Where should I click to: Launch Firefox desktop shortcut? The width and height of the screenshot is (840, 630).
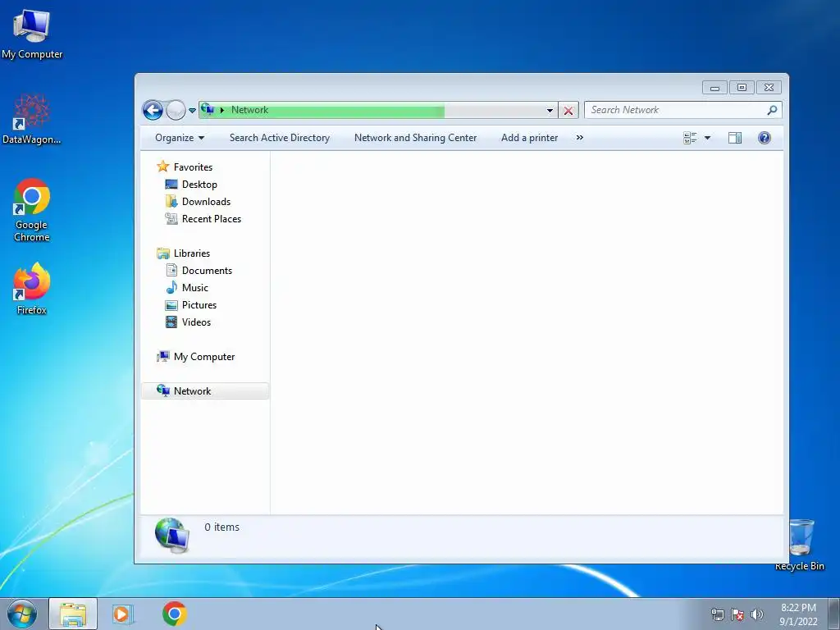32,288
